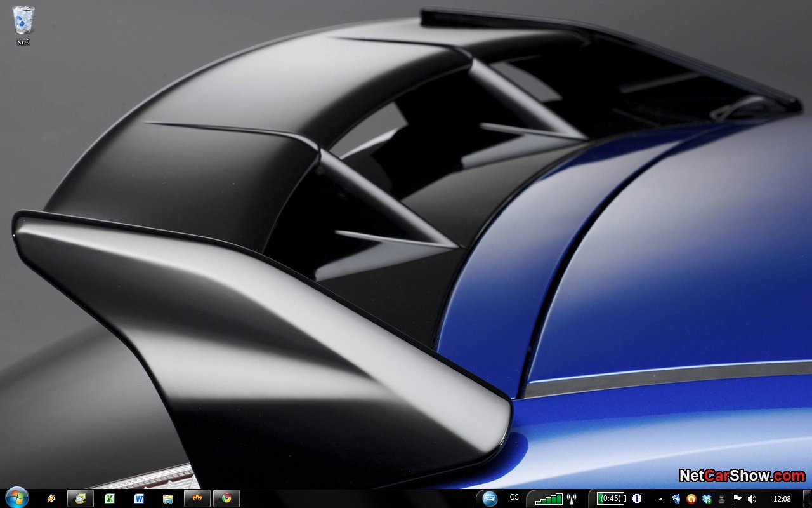Open Excel from the taskbar
The height and width of the screenshot is (508, 812).
(x=110, y=498)
